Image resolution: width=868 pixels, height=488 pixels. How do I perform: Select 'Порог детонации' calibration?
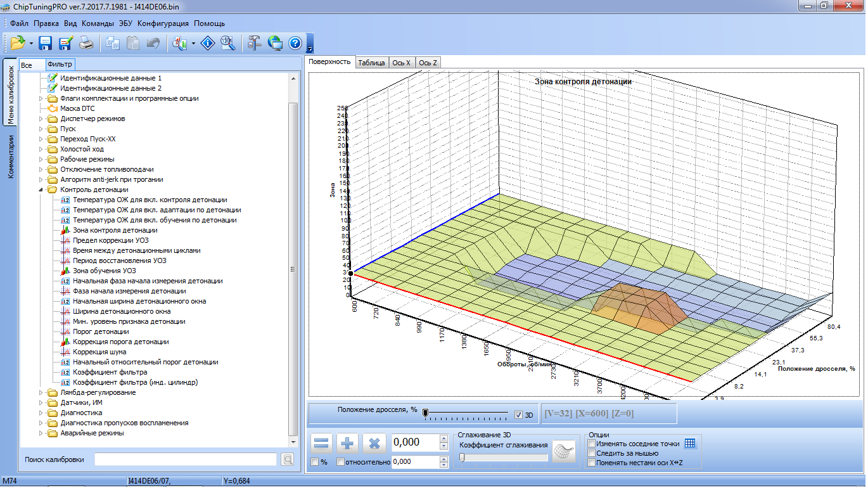[101, 331]
